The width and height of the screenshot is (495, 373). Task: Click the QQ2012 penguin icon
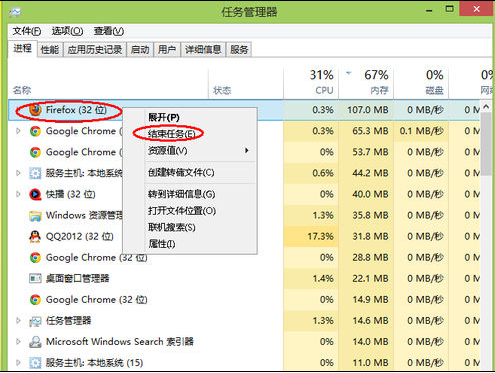35,236
